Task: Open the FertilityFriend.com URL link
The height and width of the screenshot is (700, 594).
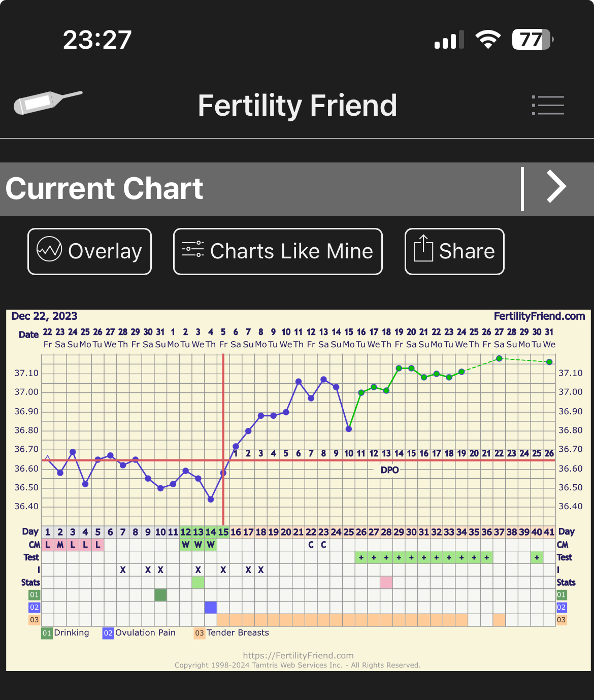Action: pos(298,655)
